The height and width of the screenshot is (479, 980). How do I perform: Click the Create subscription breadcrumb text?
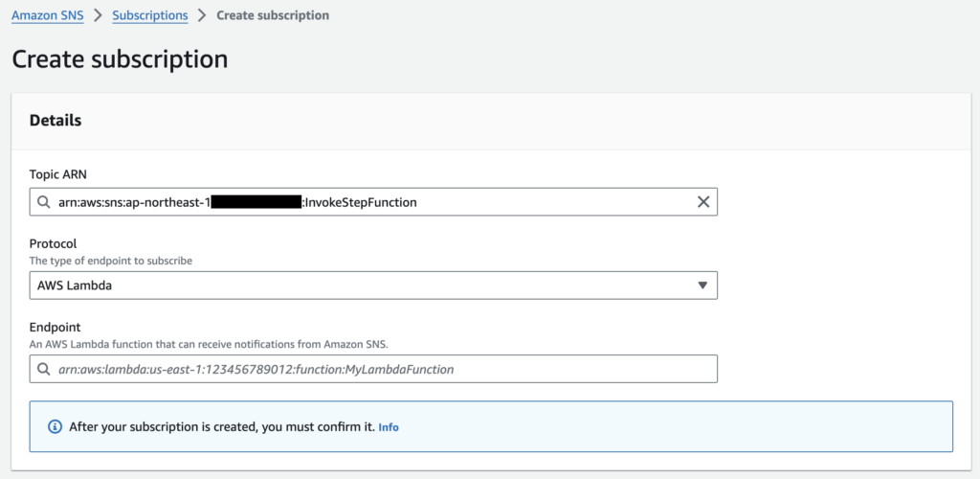coord(273,15)
